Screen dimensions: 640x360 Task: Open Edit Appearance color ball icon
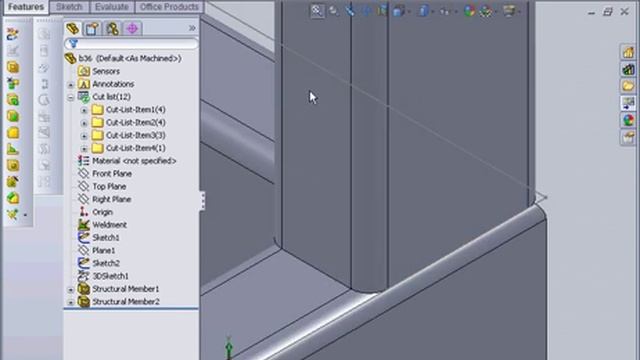tap(469, 11)
